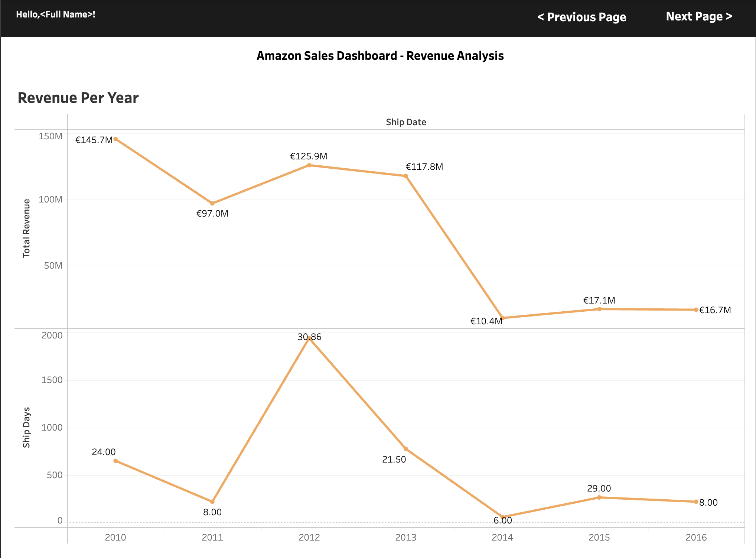Click the €17.1M data marker for 2015
Viewport: 756px width, 558px height.
point(599,309)
